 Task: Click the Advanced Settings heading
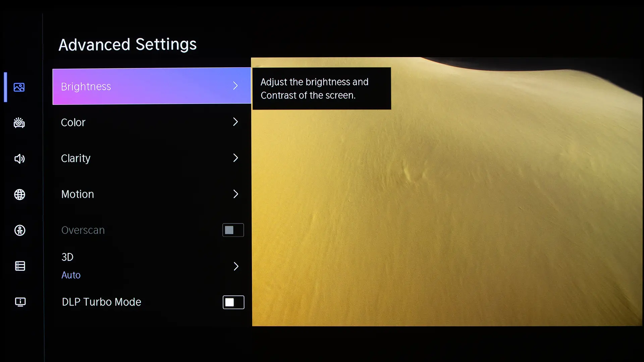127,45
